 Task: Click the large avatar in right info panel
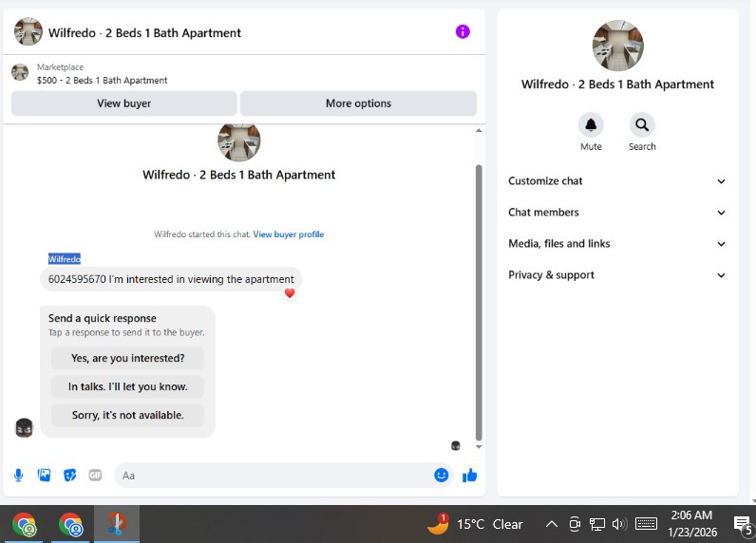(617, 46)
